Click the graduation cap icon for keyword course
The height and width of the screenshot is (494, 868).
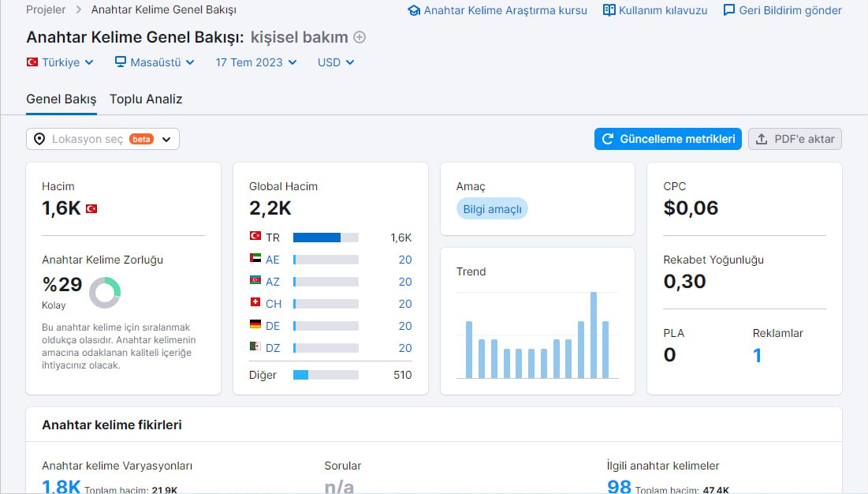coord(414,10)
